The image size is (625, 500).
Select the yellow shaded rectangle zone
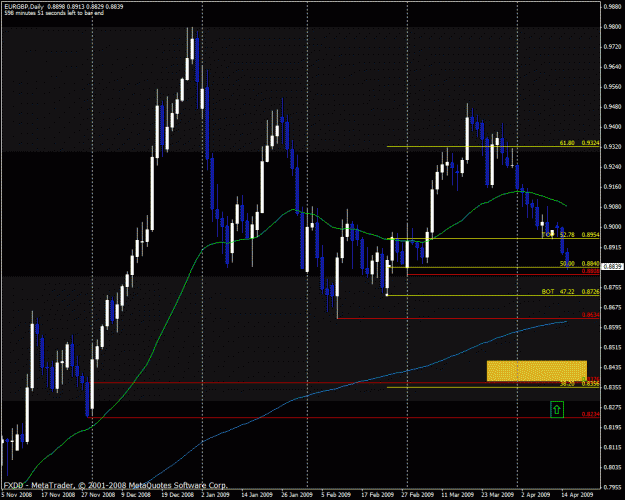tap(537, 371)
